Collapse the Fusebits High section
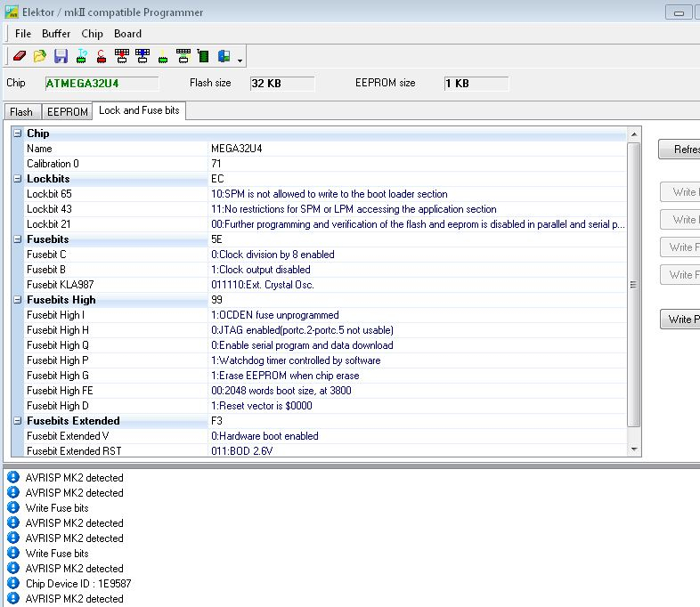The image size is (700, 607). [18, 300]
